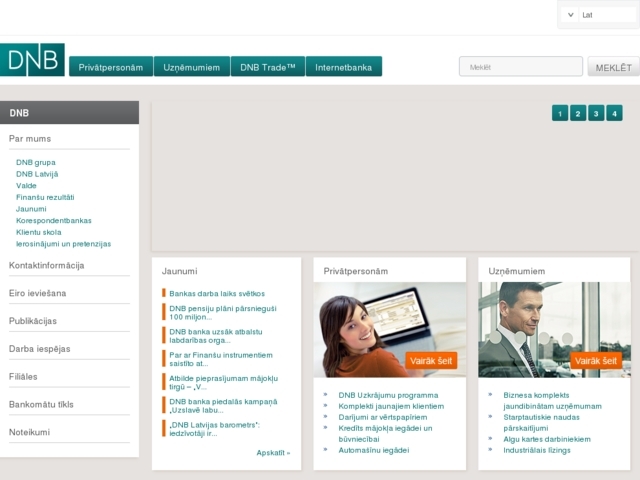Focus the Meklēt search field

[x=521, y=67]
